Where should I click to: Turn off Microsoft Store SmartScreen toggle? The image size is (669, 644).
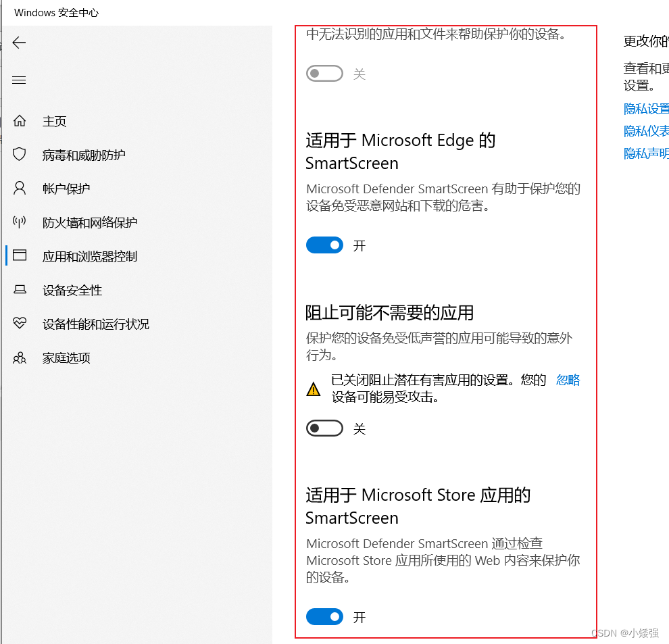324,617
